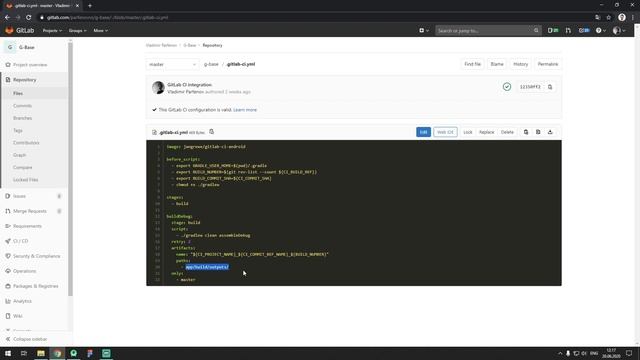
Task: Click the Repository breadcrumb link
Action: click(212, 45)
